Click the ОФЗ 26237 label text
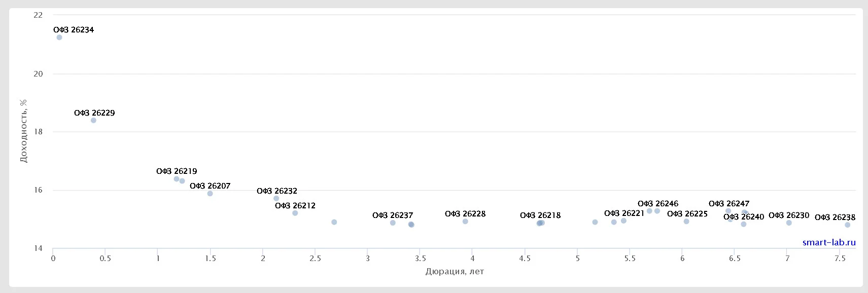 click(x=393, y=215)
